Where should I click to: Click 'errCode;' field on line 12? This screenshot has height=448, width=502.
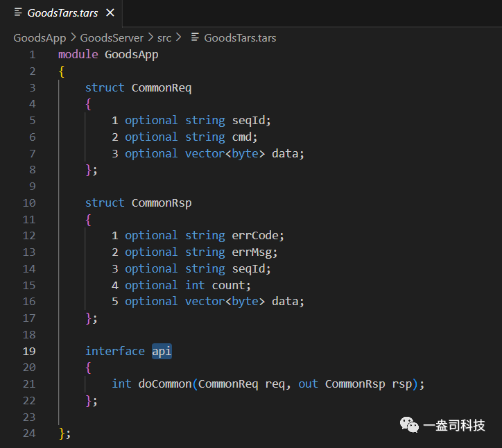258,236
